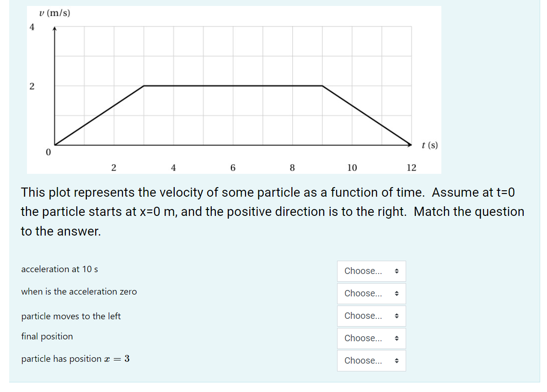Click the arrow icon on the 'final position' selector

[397, 338]
